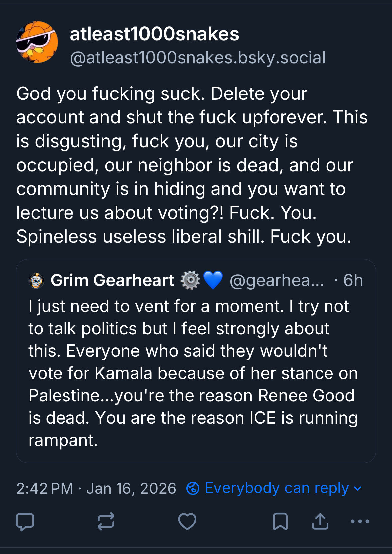Click the @atleast1000snakes.bsky.social handle

tap(197, 58)
